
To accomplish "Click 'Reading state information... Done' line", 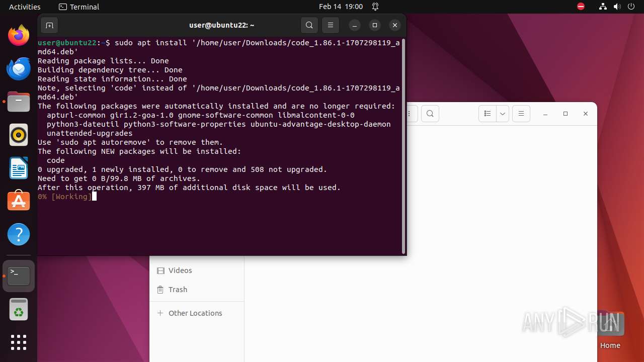I will point(112,79).
